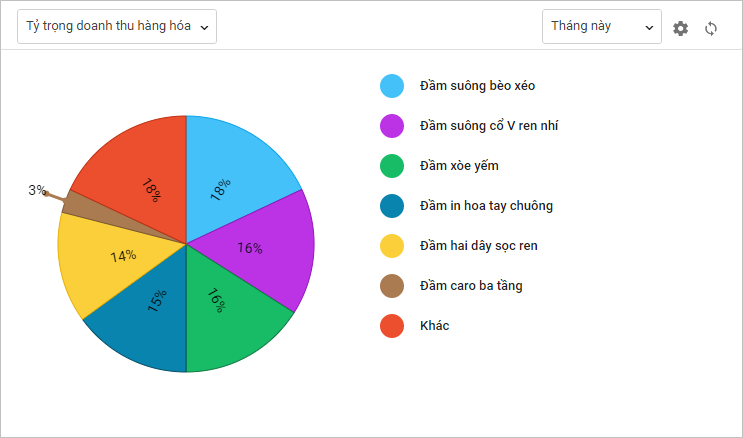This screenshot has height=438, width=743.
Task: Toggle the Khác legend label
Action: click(x=435, y=326)
